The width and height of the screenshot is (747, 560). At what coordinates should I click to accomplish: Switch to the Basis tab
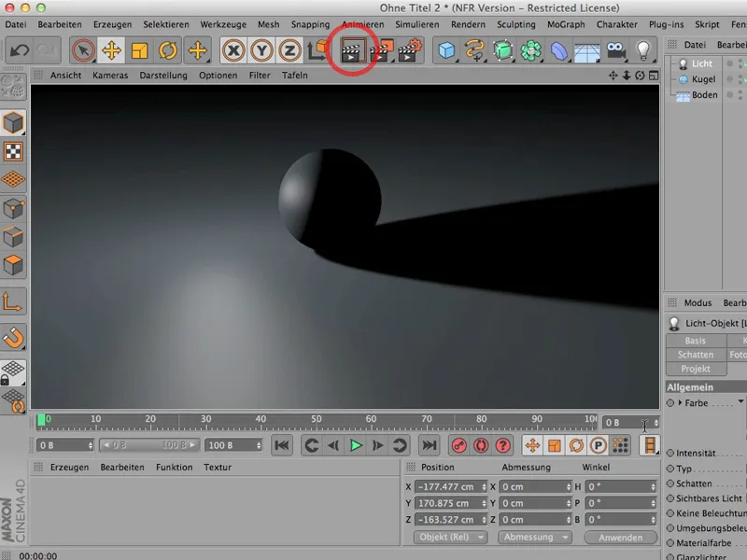pyautogui.click(x=696, y=341)
